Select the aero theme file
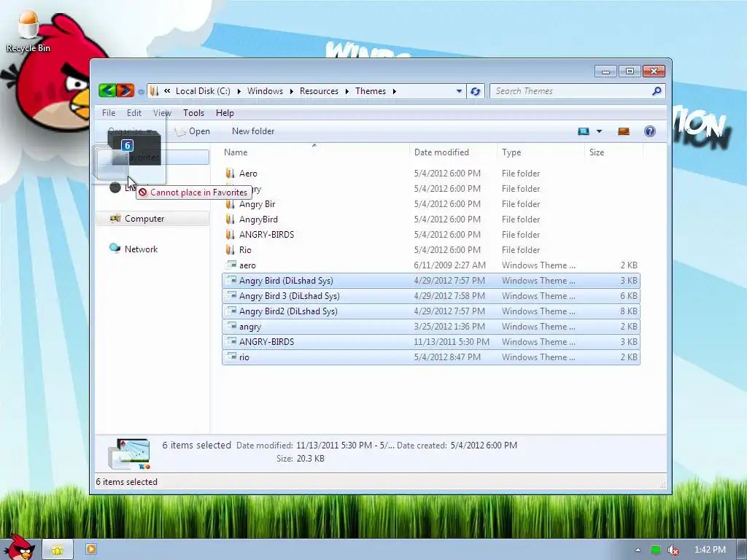Screen dimensions: 747x560 [431, 265]
